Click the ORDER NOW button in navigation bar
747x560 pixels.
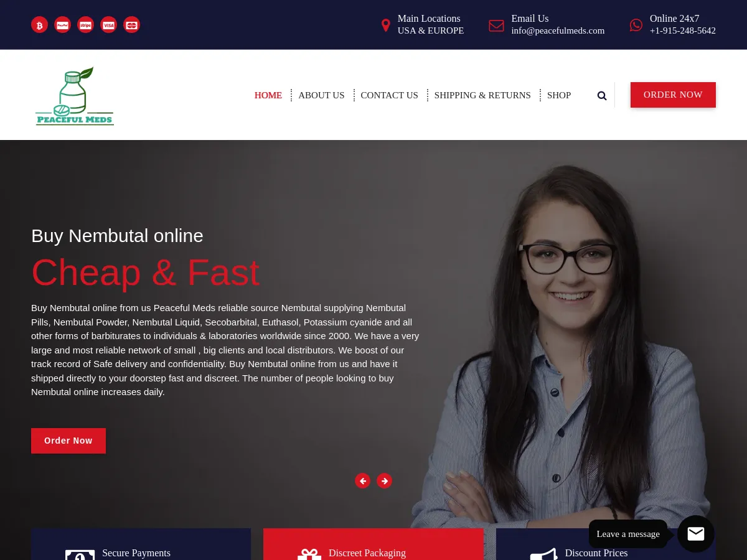tap(673, 95)
